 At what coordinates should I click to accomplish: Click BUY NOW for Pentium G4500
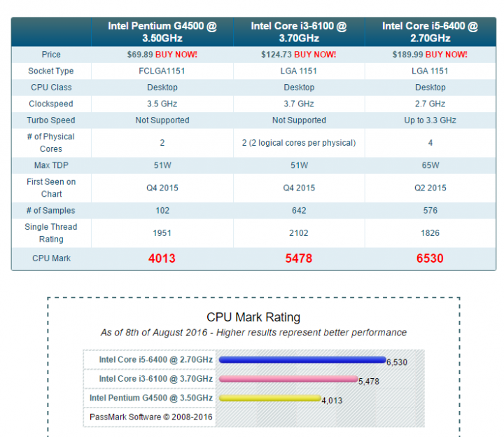pyautogui.click(x=176, y=55)
